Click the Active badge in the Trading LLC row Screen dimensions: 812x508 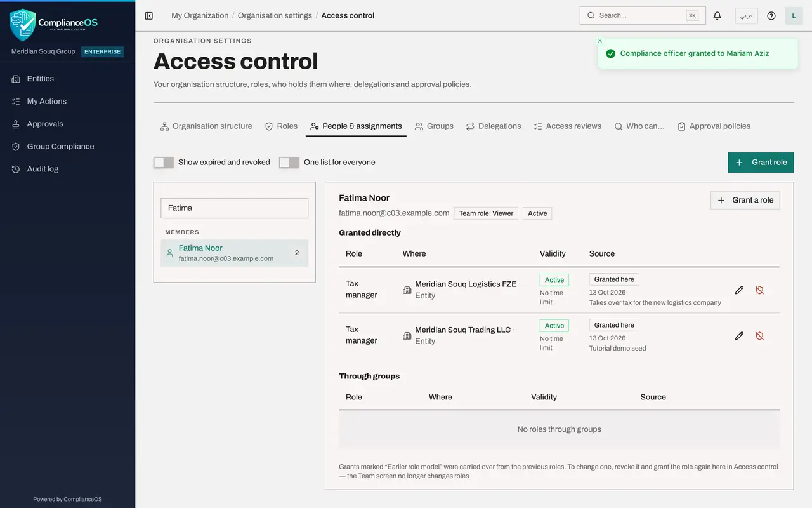coord(554,326)
